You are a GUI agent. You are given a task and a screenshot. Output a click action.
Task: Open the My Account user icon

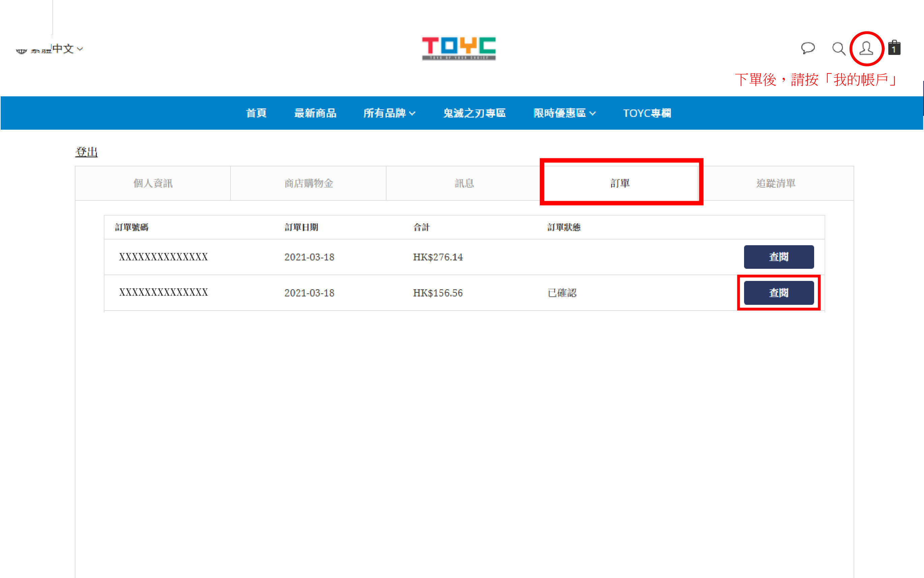(866, 49)
